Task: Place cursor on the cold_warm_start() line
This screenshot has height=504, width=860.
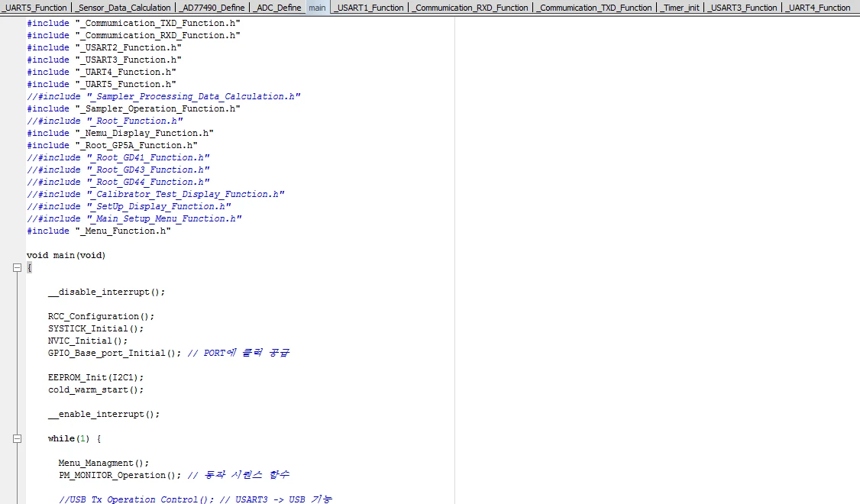Action: tap(95, 390)
